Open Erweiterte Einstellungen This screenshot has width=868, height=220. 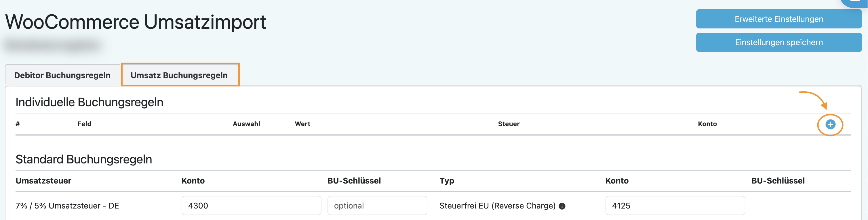click(778, 19)
